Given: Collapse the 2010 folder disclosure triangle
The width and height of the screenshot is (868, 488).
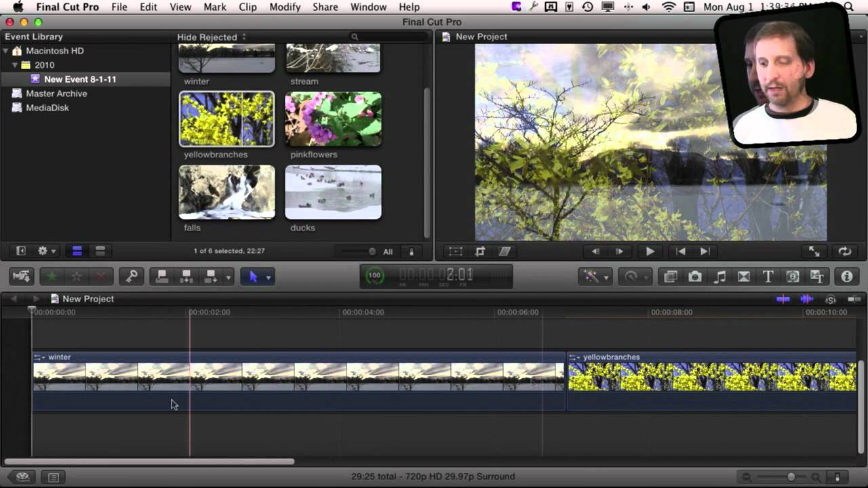Looking at the screenshot, I should pyautogui.click(x=14, y=65).
